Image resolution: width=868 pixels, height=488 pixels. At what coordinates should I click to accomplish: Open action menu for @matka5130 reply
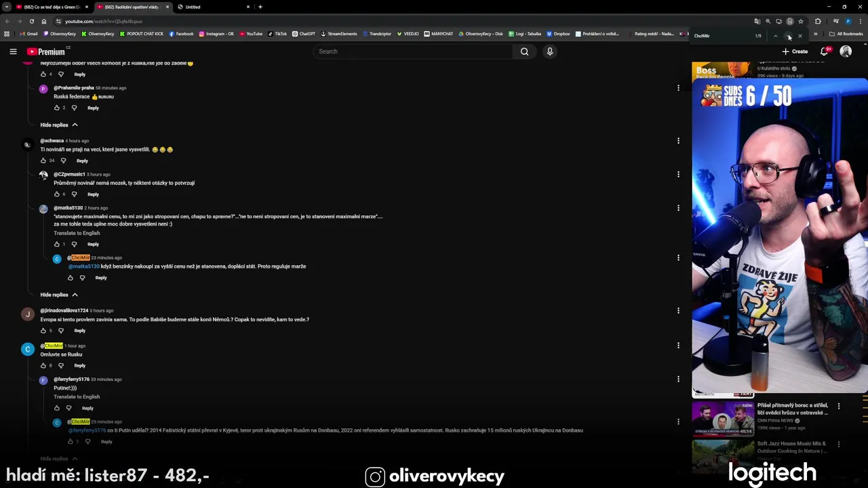678,208
